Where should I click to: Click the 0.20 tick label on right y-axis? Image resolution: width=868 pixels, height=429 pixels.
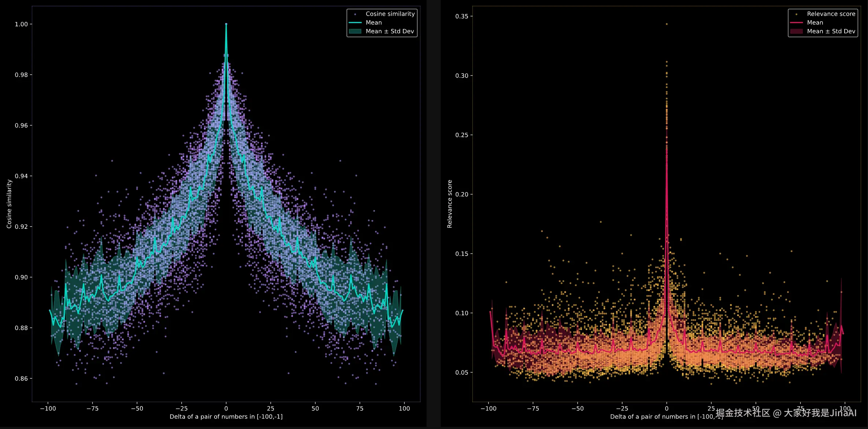(x=461, y=194)
